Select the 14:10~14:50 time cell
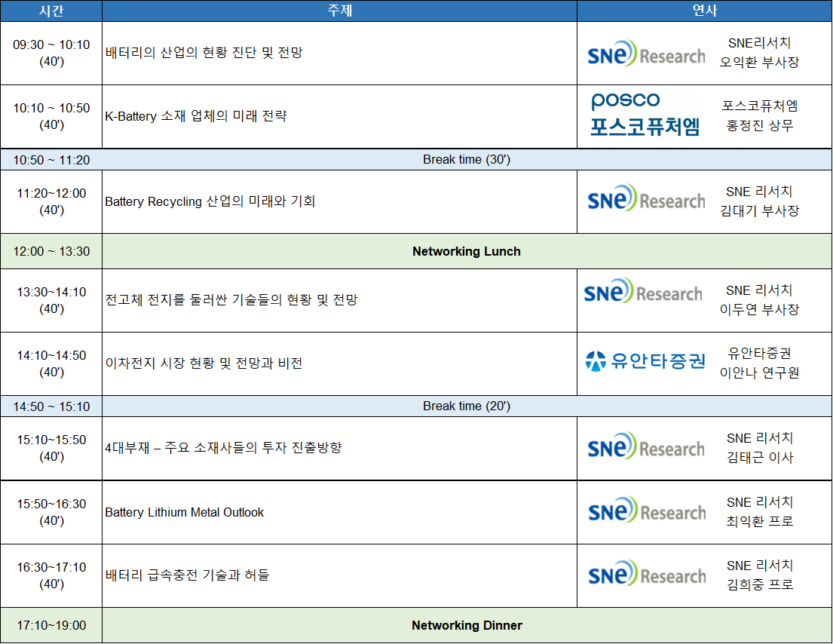Screen dimensions: 833x644 click(x=51, y=363)
